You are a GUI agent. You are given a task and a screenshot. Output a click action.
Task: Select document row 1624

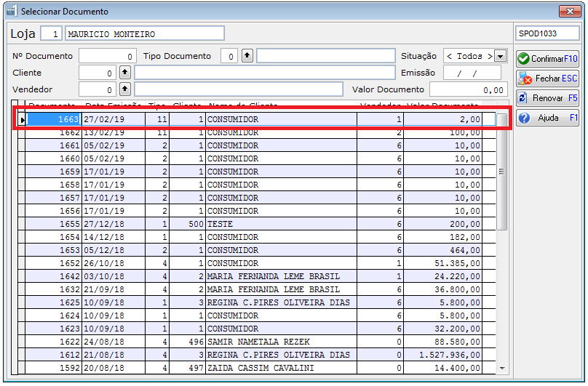point(257,315)
